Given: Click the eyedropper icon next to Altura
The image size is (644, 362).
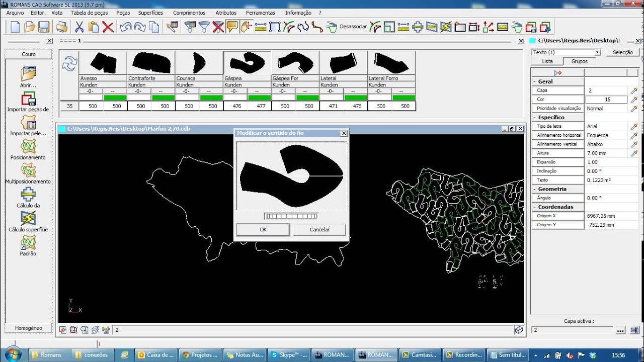Looking at the screenshot, I should tap(634, 153).
